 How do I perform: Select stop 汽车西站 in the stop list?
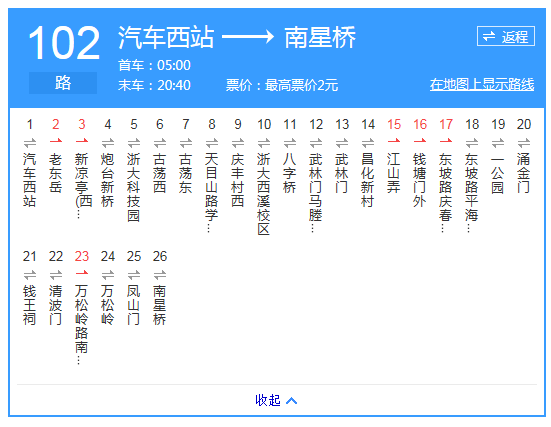[30, 180]
